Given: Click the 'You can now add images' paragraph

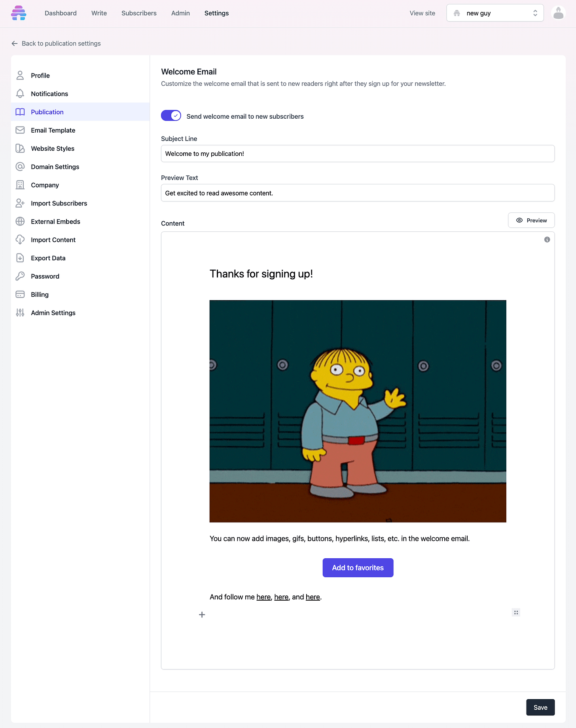Looking at the screenshot, I should 339,538.
